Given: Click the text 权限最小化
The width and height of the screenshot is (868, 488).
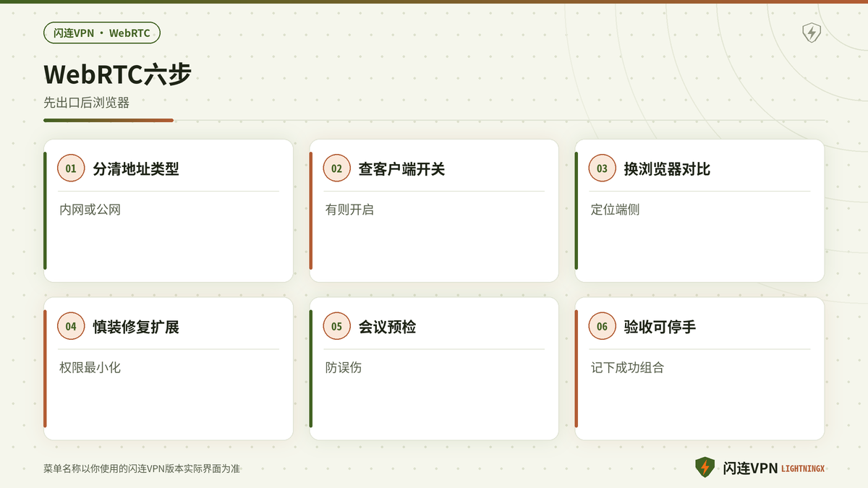Looking at the screenshot, I should (x=90, y=367).
